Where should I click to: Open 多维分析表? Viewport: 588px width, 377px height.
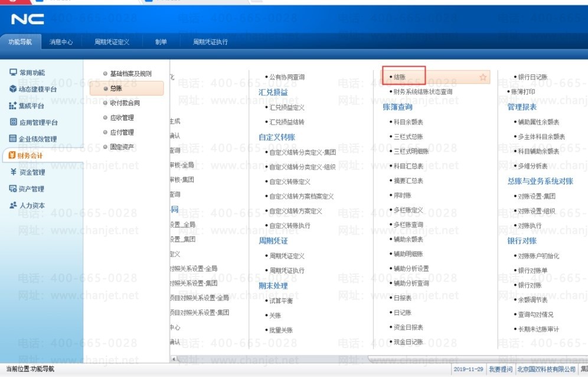pyautogui.click(x=533, y=166)
